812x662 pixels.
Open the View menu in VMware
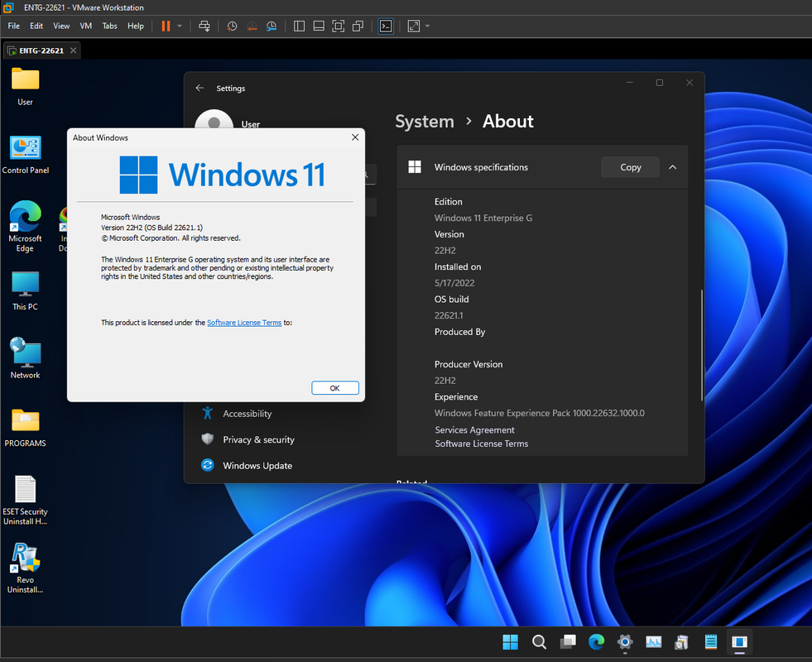pos(61,26)
